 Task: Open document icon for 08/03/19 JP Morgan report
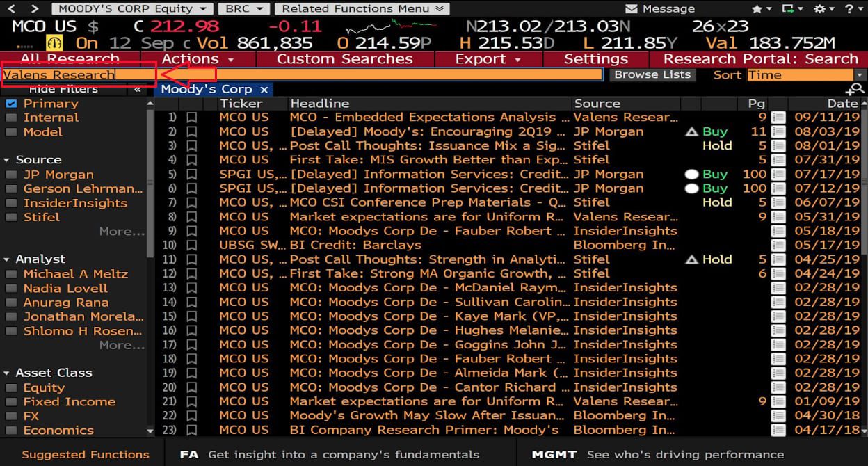coord(778,131)
